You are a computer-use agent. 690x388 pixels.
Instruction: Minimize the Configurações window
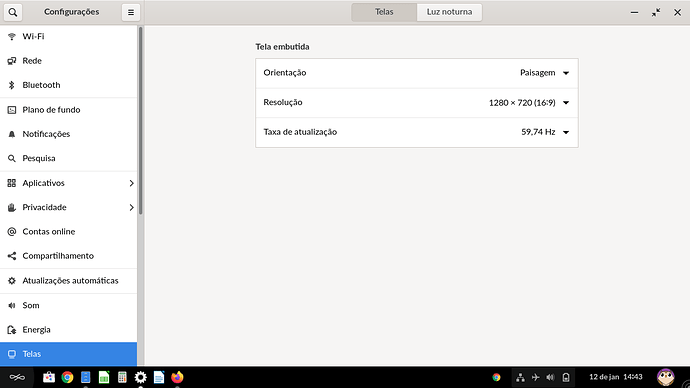634,12
